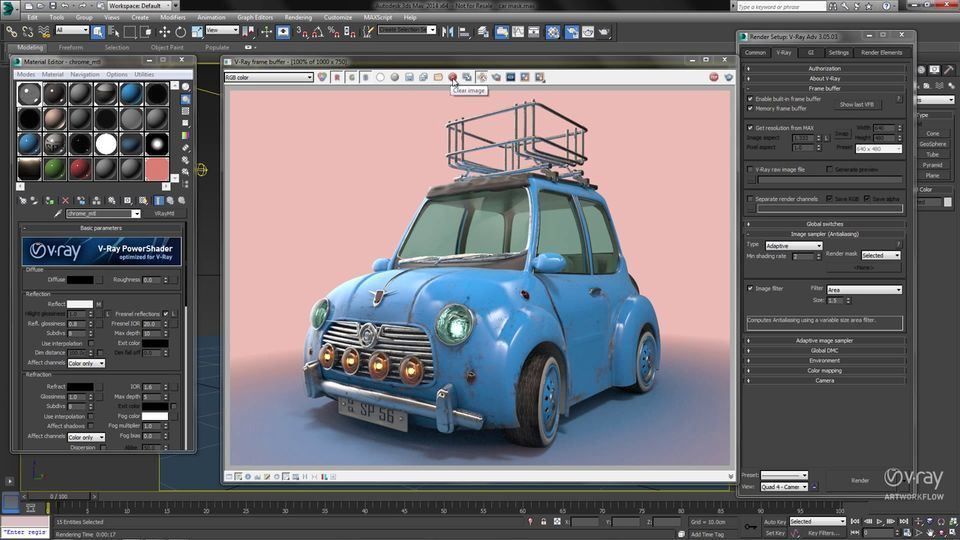Expand the Global switches rollout
The height and width of the screenshot is (540, 960).
(x=825, y=224)
